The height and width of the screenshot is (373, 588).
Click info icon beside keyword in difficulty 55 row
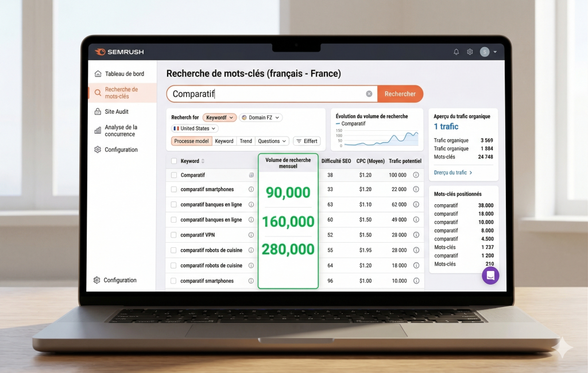tap(252, 250)
